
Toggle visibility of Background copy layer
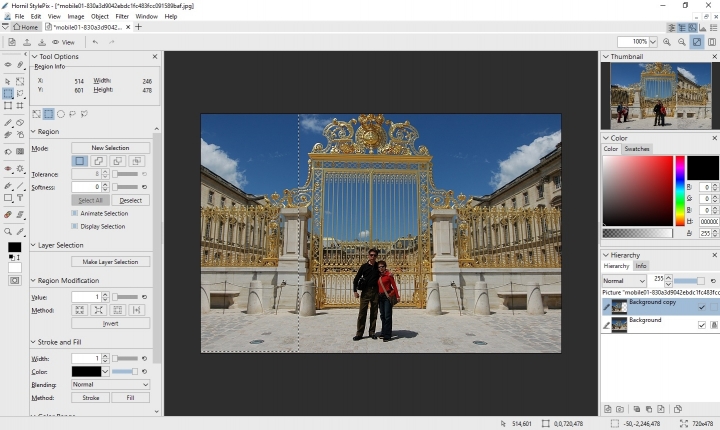pos(702,307)
